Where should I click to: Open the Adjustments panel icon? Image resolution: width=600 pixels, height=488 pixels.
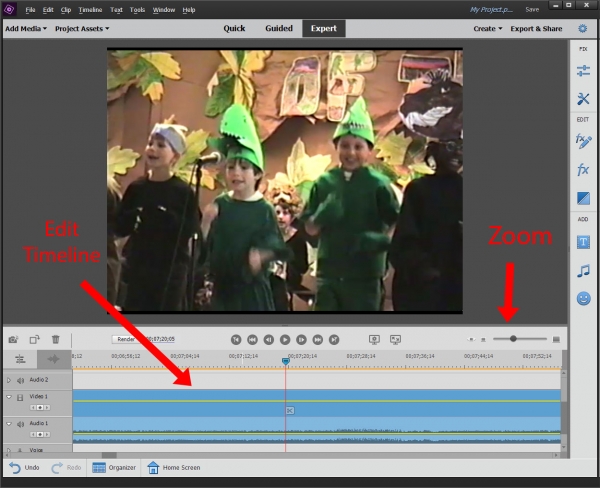click(583, 70)
